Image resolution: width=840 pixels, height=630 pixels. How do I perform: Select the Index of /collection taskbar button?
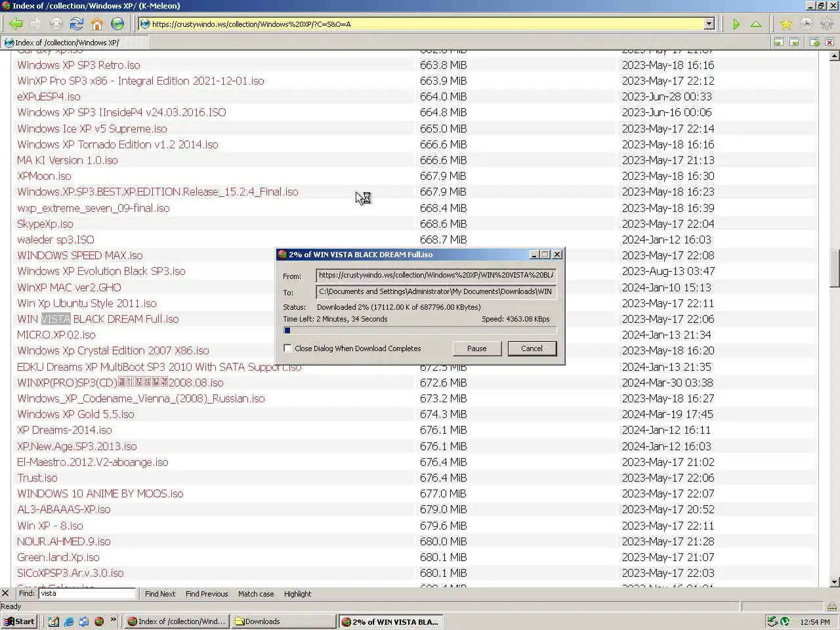click(177, 621)
